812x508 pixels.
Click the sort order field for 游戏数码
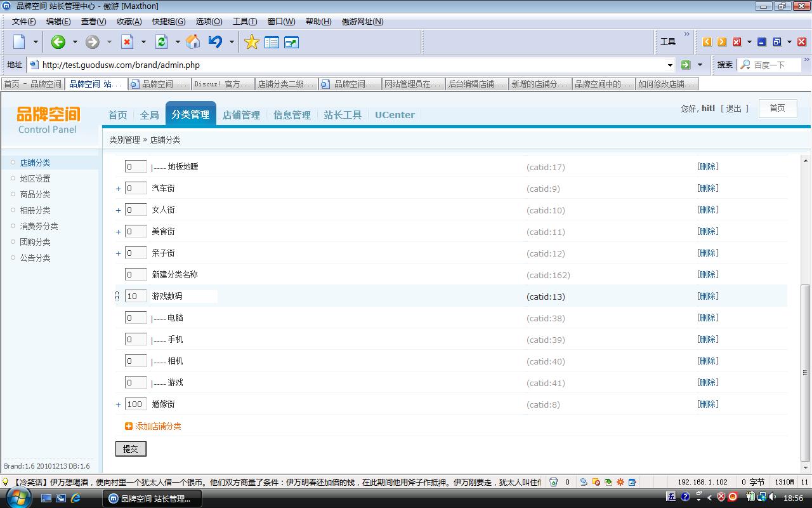click(135, 297)
